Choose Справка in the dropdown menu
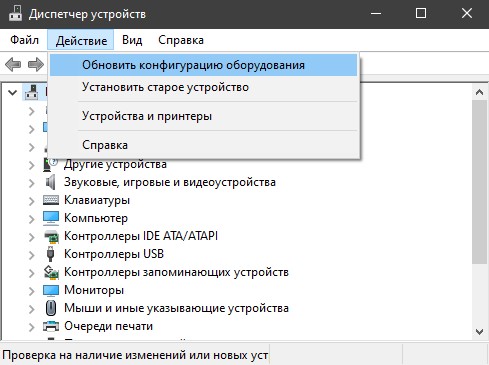 click(x=203, y=145)
